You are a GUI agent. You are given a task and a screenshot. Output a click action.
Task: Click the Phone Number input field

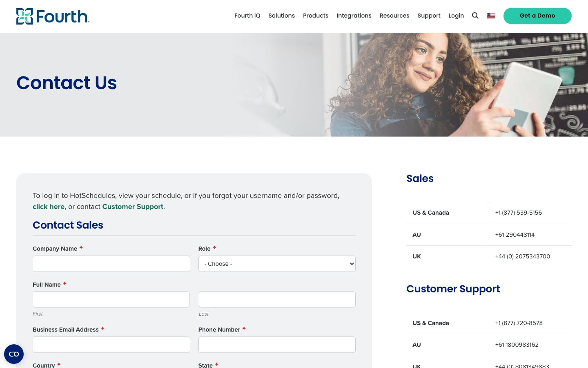[x=277, y=345]
